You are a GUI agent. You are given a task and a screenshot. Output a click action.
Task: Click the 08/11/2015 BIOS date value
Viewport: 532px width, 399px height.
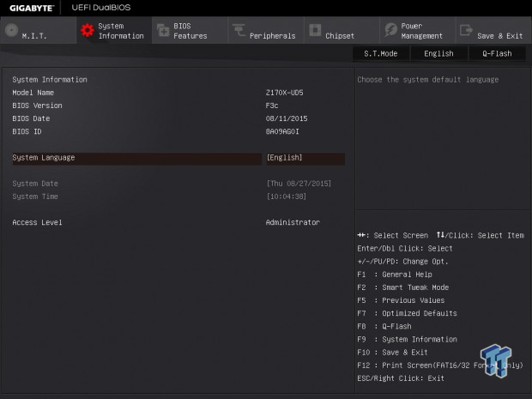[287, 118]
